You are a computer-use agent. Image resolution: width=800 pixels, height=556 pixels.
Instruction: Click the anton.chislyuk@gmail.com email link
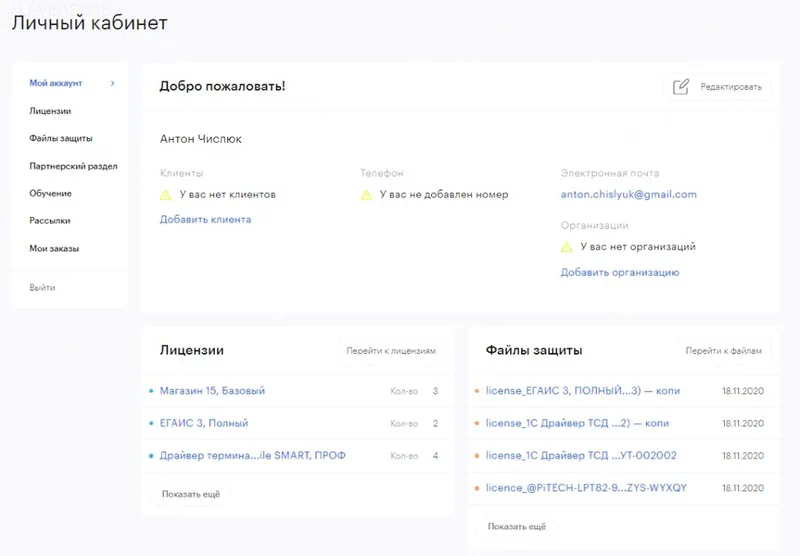tap(628, 194)
